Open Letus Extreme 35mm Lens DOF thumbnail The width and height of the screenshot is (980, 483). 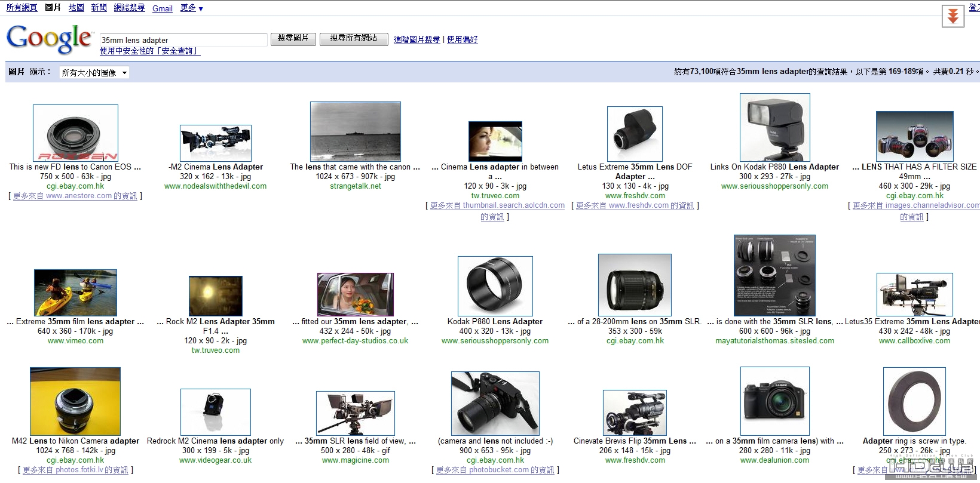click(635, 134)
